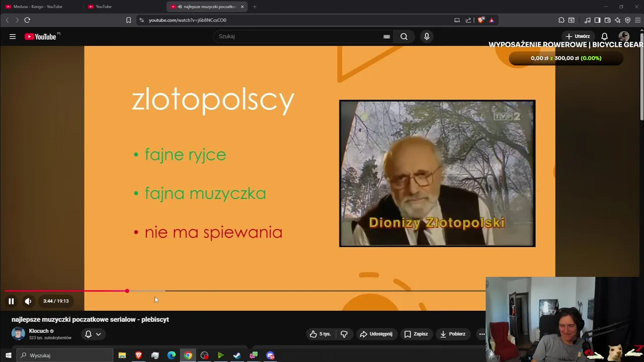The width and height of the screenshot is (644, 362).
Task: Click the Utwórz create button
Action: [x=578, y=36]
